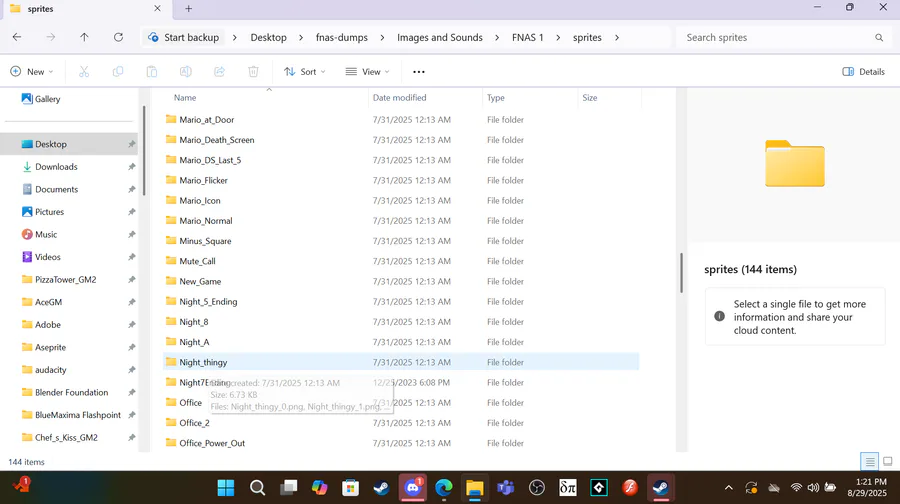
Task: Expand chevron after Images and Sounds
Action: coord(497,37)
